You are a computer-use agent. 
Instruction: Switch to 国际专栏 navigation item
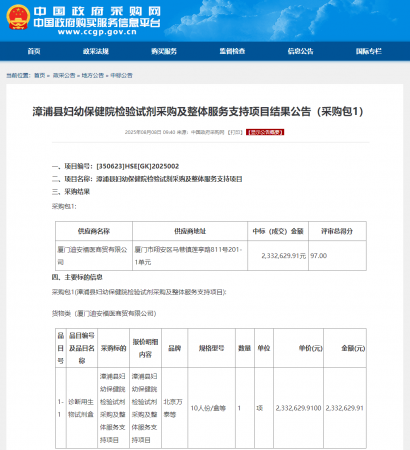(x=369, y=51)
